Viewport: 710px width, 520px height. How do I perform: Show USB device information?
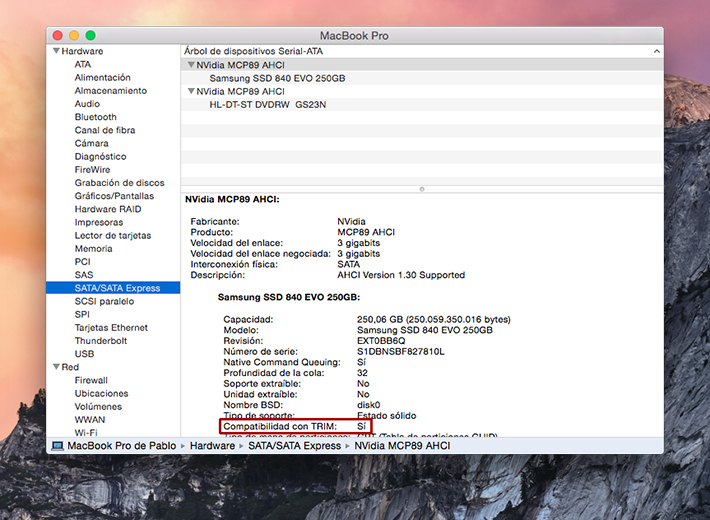84,354
